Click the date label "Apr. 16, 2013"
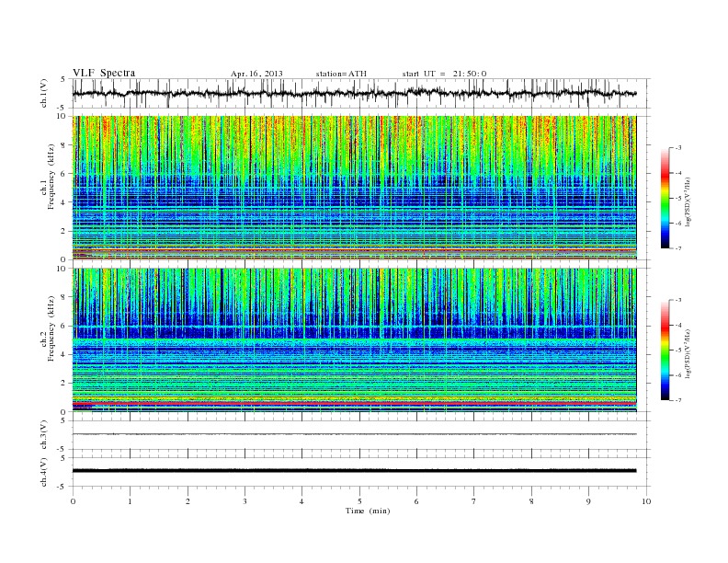Viewport: 728px width, 563px height. pyautogui.click(x=256, y=74)
